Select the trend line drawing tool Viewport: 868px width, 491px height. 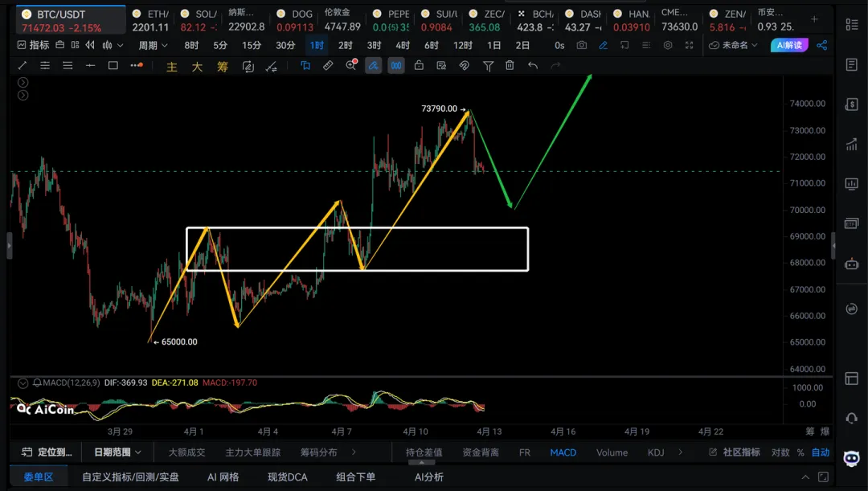(x=23, y=66)
